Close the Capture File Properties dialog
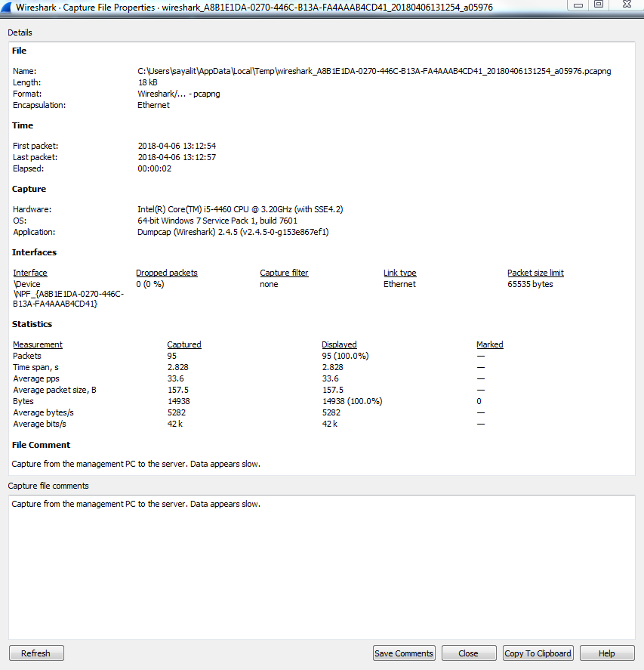 click(469, 653)
